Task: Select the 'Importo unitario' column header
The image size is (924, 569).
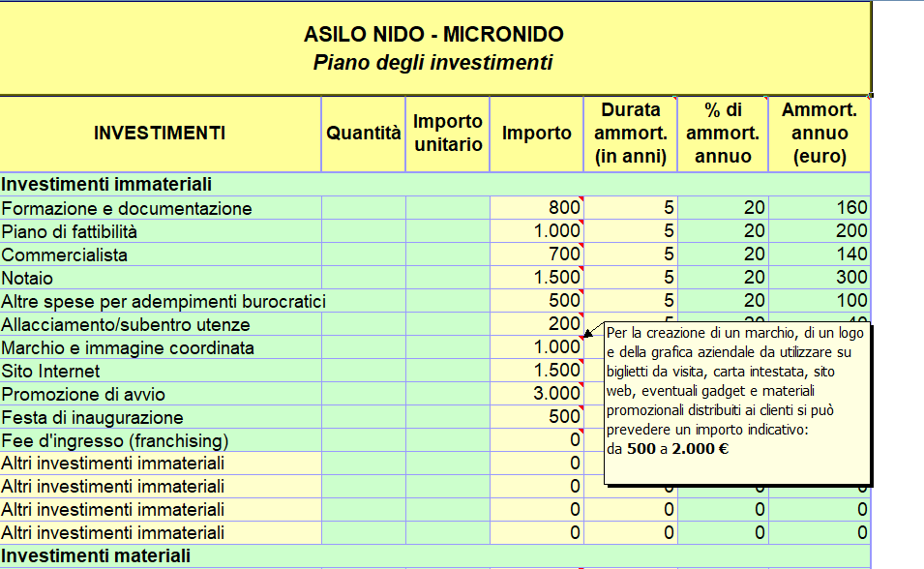Action: 448,134
